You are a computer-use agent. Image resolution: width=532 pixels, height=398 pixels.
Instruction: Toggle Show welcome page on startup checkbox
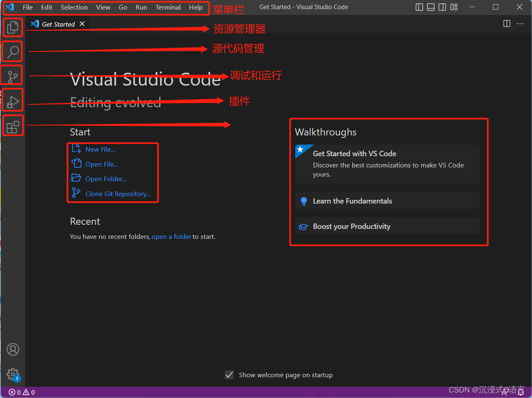coord(229,375)
